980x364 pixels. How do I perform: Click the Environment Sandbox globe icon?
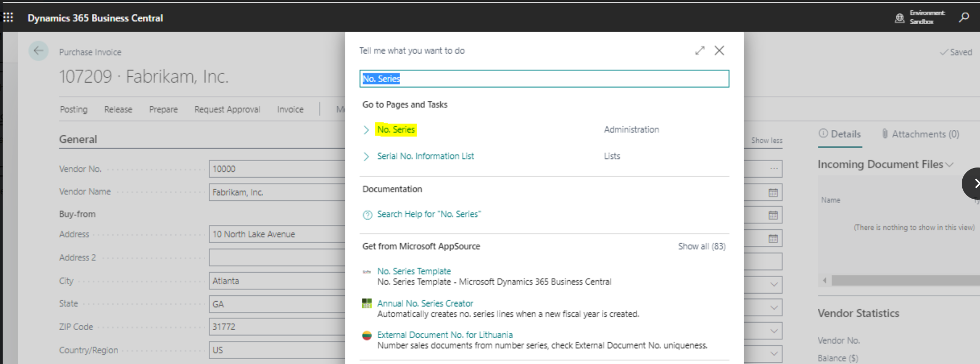(899, 18)
